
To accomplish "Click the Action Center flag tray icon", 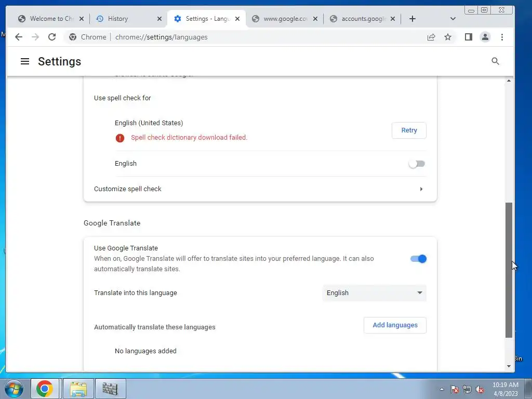I will coord(454,389).
